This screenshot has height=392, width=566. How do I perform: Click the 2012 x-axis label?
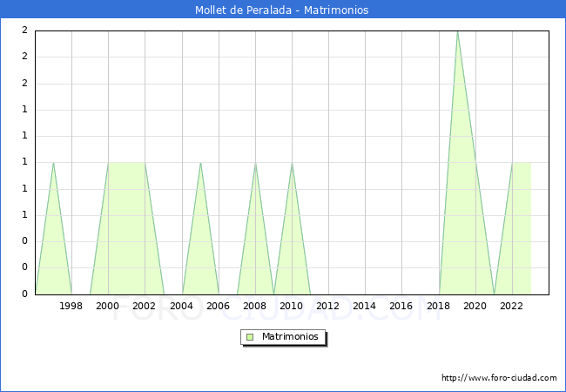(x=327, y=306)
